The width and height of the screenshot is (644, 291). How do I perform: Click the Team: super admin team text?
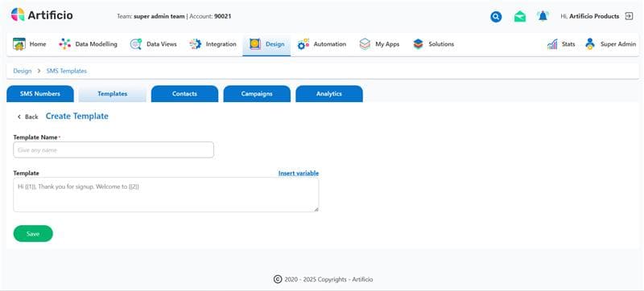point(151,16)
